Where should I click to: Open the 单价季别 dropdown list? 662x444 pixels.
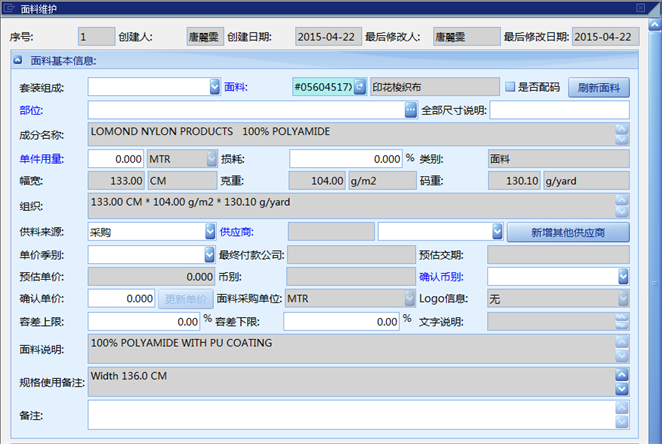[212, 254]
